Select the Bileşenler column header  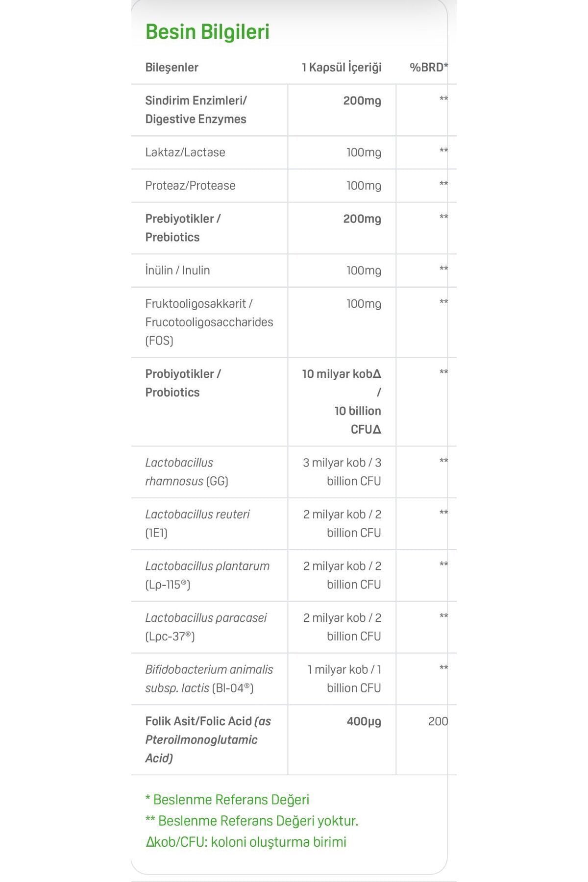171,68
